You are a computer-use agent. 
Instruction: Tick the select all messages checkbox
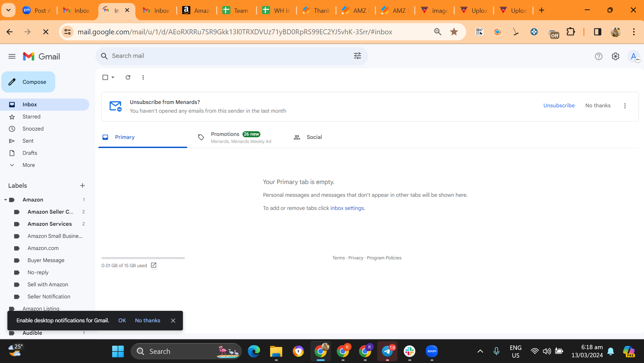105,77
